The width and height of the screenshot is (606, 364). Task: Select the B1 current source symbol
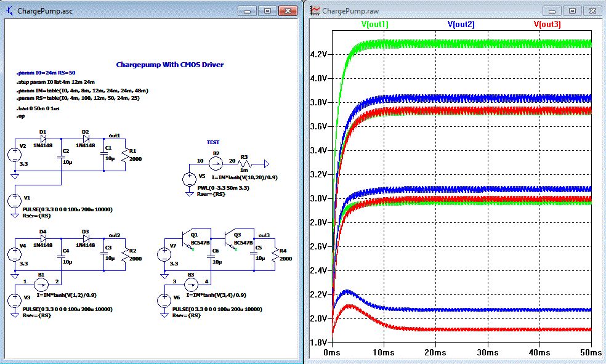(41, 285)
